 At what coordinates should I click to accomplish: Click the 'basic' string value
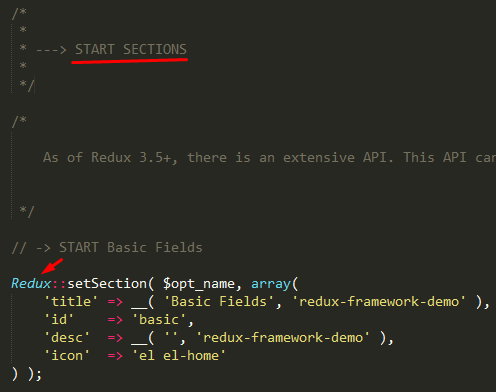point(159,320)
